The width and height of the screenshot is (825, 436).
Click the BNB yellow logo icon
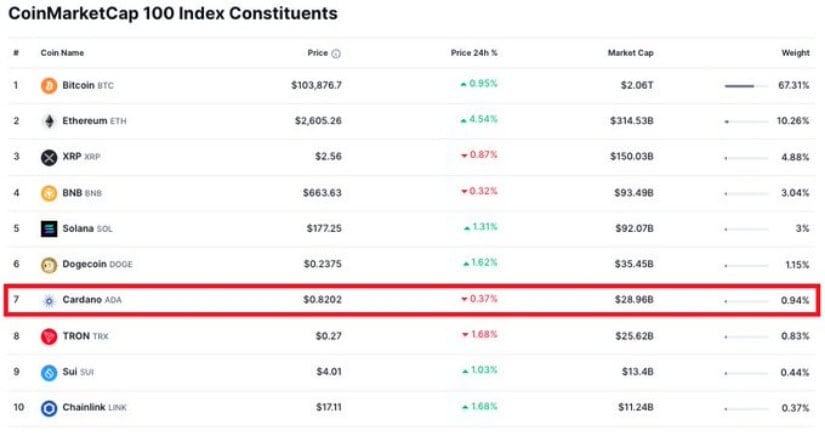click(49, 193)
